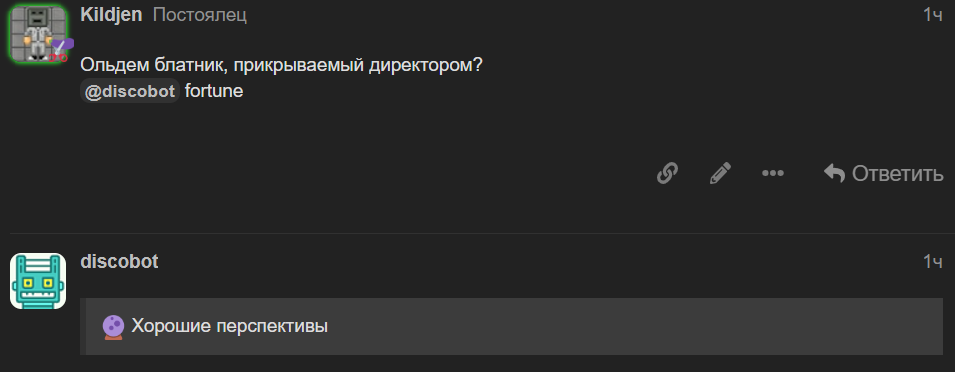Screen dimensions: 955x372
Task: Edit the post with the pencil icon
Action: coord(721,174)
